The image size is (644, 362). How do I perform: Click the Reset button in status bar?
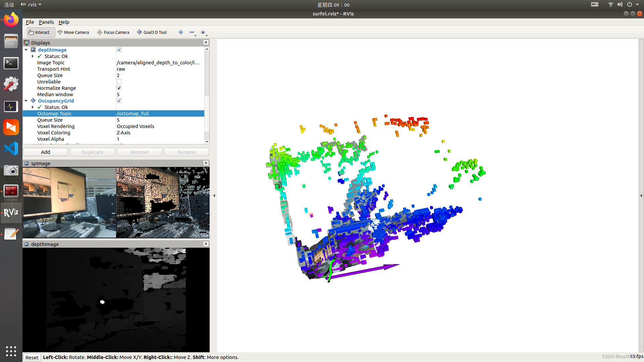point(32,357)
